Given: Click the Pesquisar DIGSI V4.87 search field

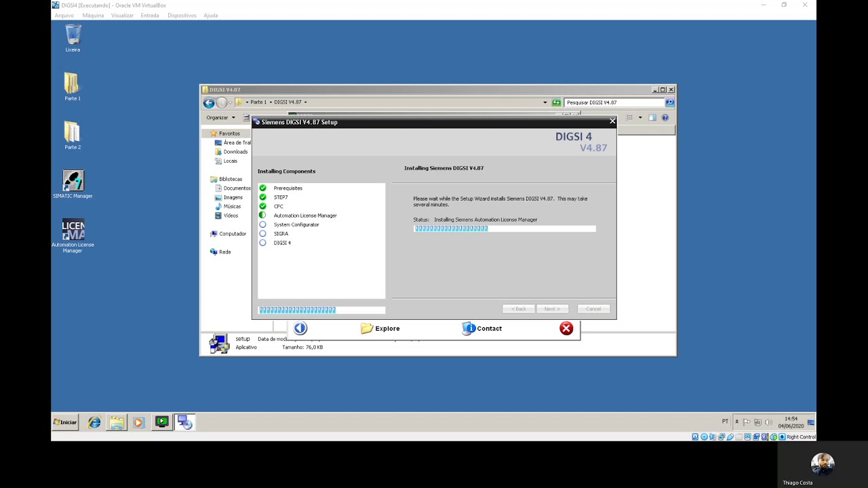Looking at the screenshot, I should coord(614,102).
